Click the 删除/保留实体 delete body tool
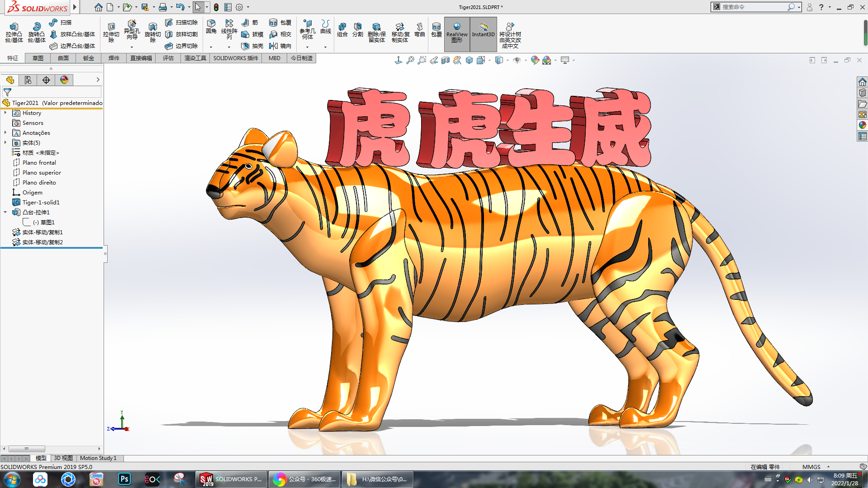The width and height of the screenshot is (868, 488). coord(377,33)
